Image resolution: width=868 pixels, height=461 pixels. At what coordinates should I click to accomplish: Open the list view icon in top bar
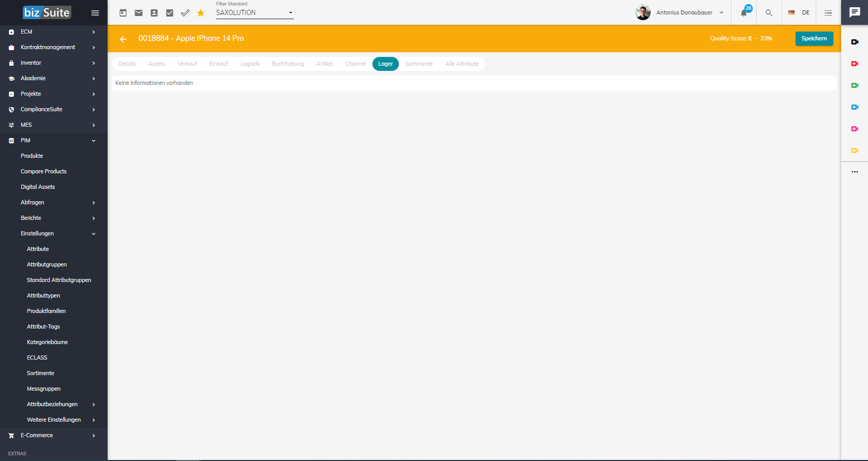pyautogui.click(x=828, y=13)
